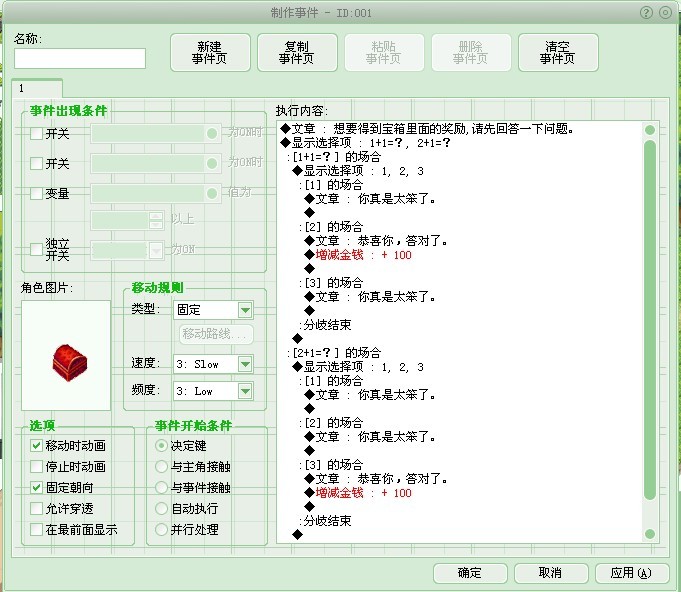
Task: Click the help question mark icon
Action: point(646,13)
